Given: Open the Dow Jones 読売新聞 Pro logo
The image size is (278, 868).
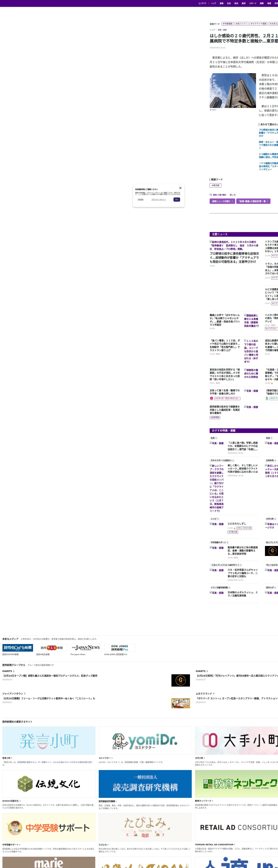Looking at the screenshot, I should click(119, 648).
